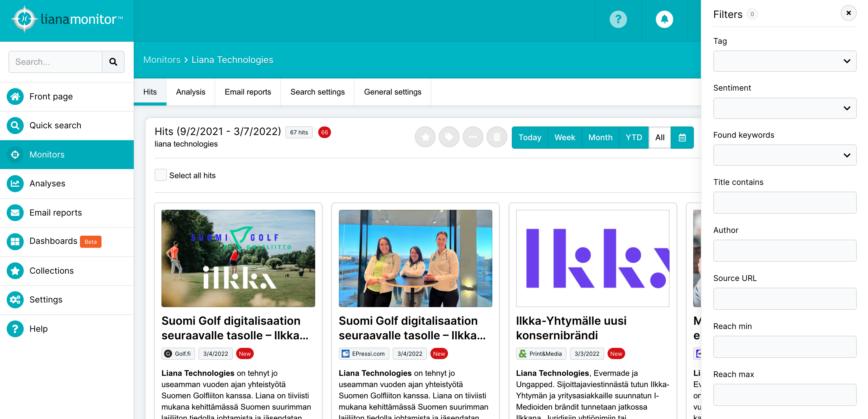This screenshot has width=868, height=419.
Task: Select Dashboards in the sidebar menu
Action: point(67,242)
